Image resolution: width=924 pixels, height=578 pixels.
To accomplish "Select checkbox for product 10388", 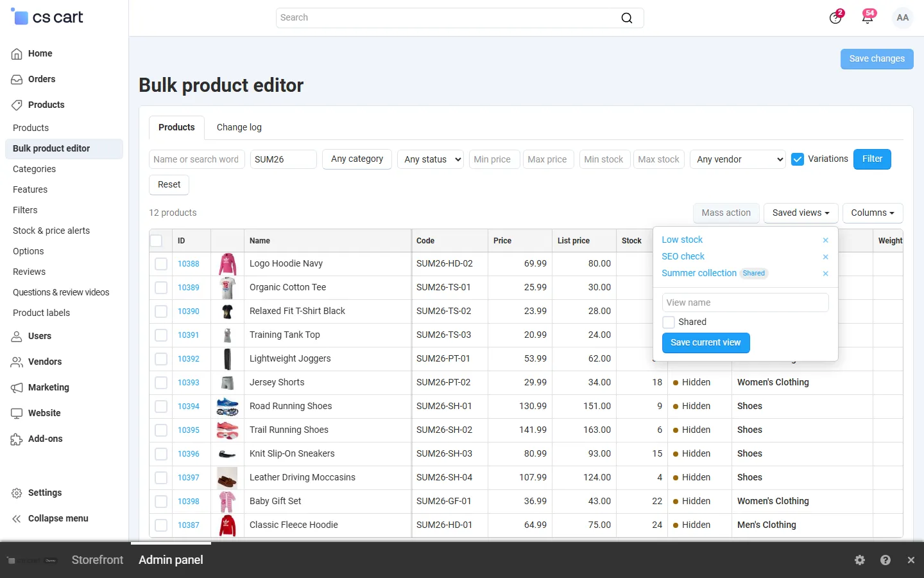I will 161,264.
